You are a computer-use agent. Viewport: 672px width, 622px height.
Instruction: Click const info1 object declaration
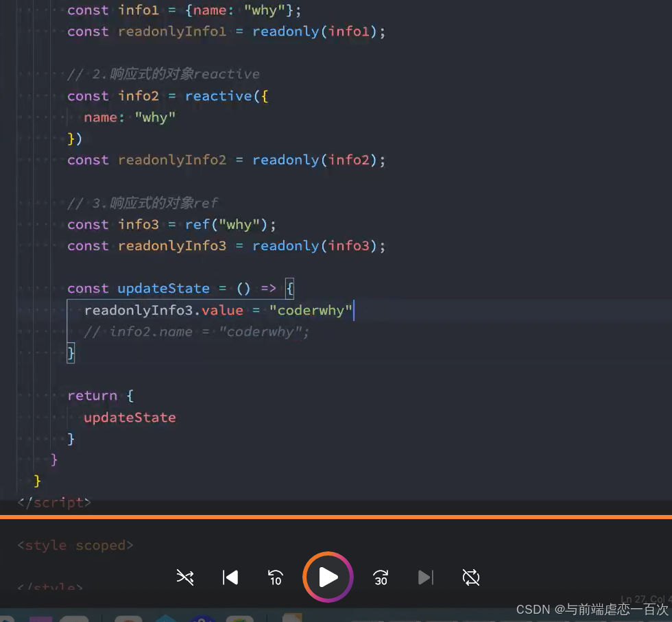pos(184,10)
